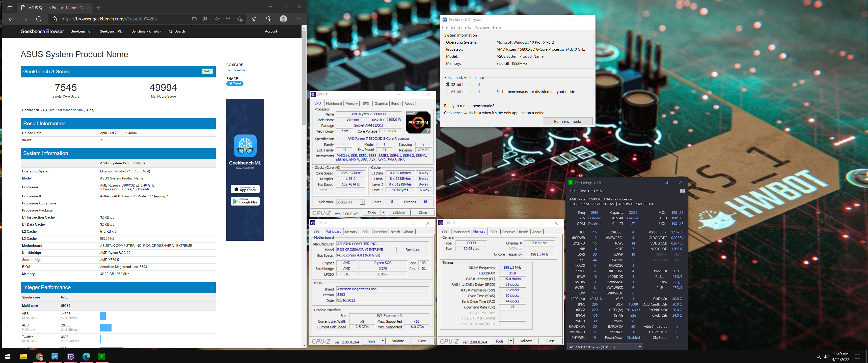Open the Geekbench Browser home link

pos(42,31)
